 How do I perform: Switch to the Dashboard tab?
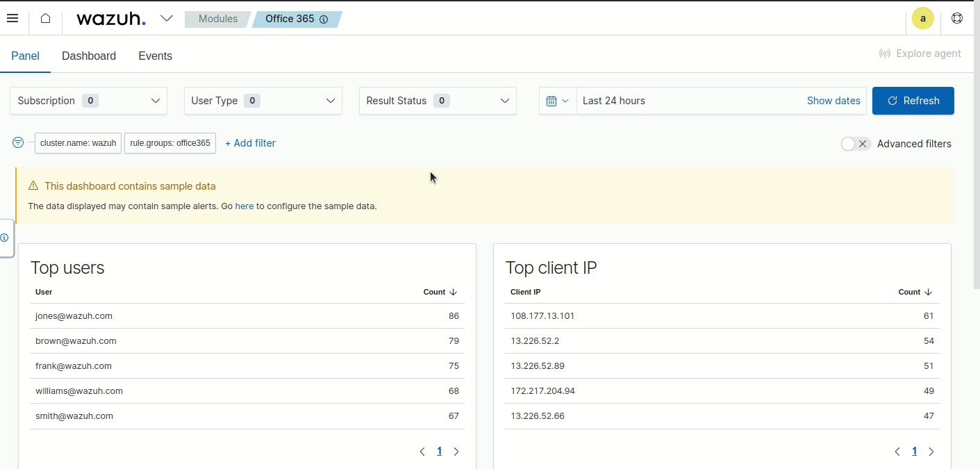pos(89,56)
